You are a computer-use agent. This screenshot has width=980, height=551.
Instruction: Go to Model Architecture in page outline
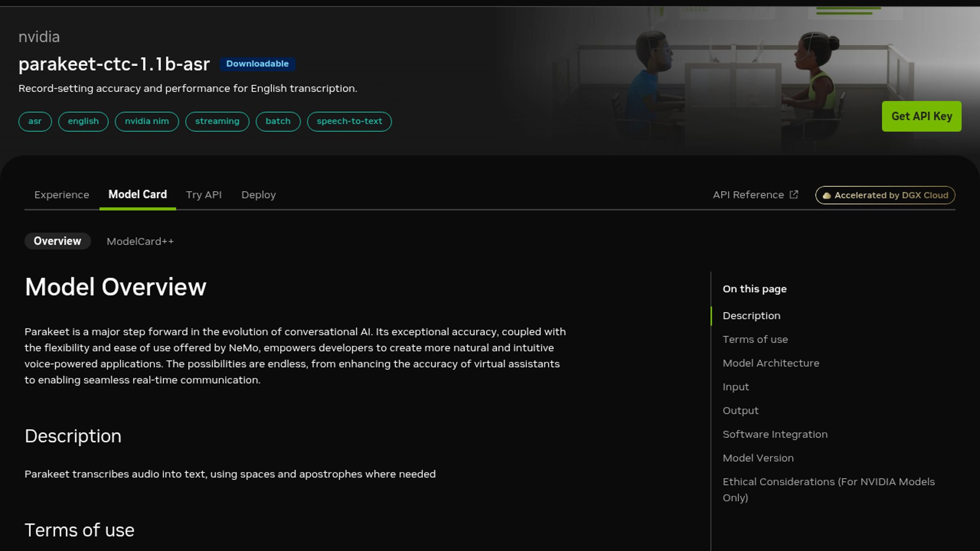tap(771, 363)
